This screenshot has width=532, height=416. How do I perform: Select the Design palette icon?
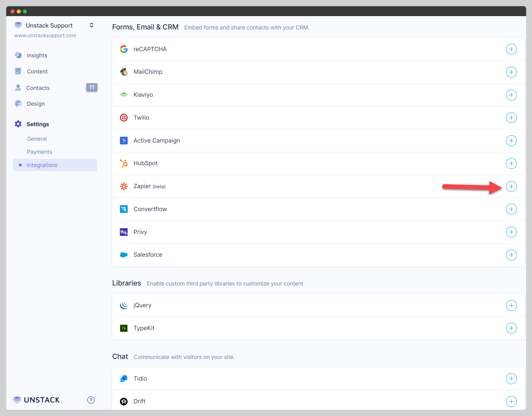(18, 104)
